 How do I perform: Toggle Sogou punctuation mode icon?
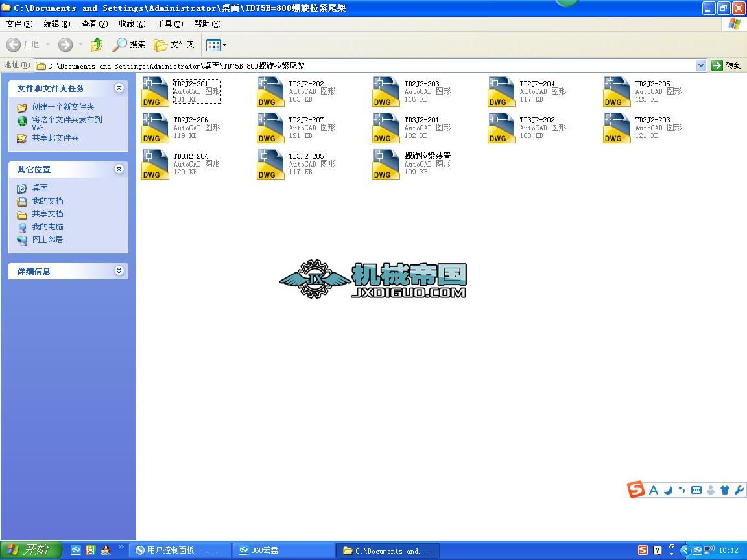(682, 490)
